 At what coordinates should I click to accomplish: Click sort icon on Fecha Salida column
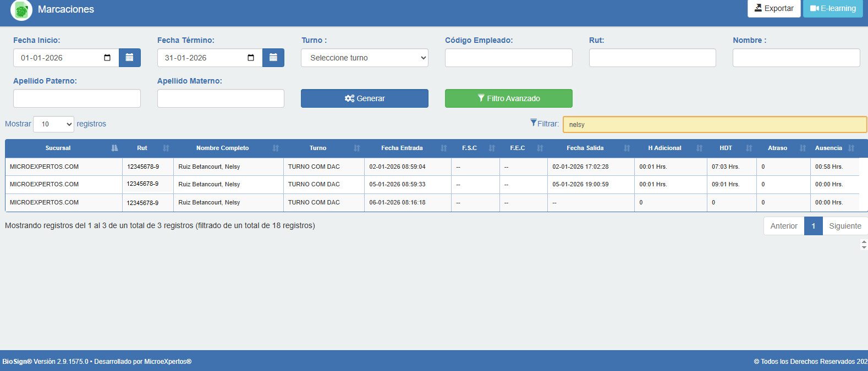[627, 148]
